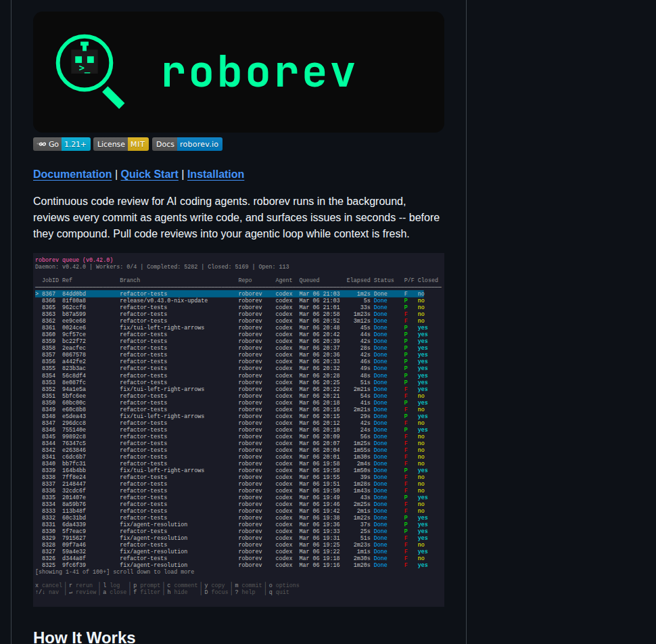Click job ID 8361 with ref 0024ce6
This screenshot has width=656, height=644.
pyautogui.click(x=49, y=327)
